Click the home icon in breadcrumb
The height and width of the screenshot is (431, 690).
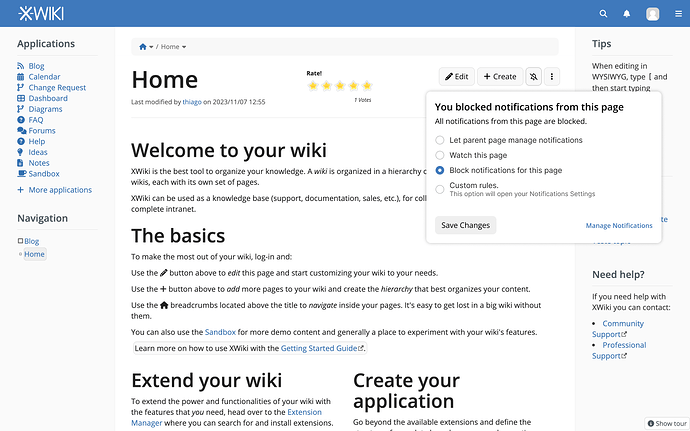[x=143, y=46]
